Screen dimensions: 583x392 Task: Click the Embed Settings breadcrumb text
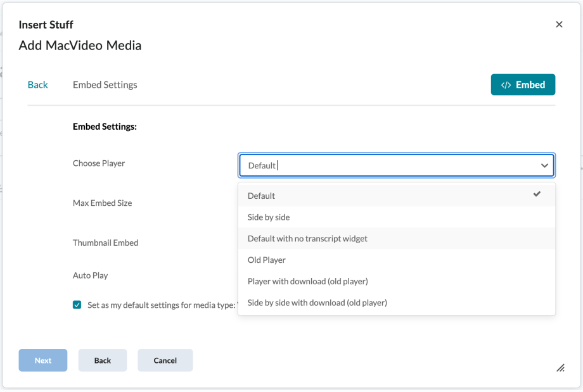(105, 85)
